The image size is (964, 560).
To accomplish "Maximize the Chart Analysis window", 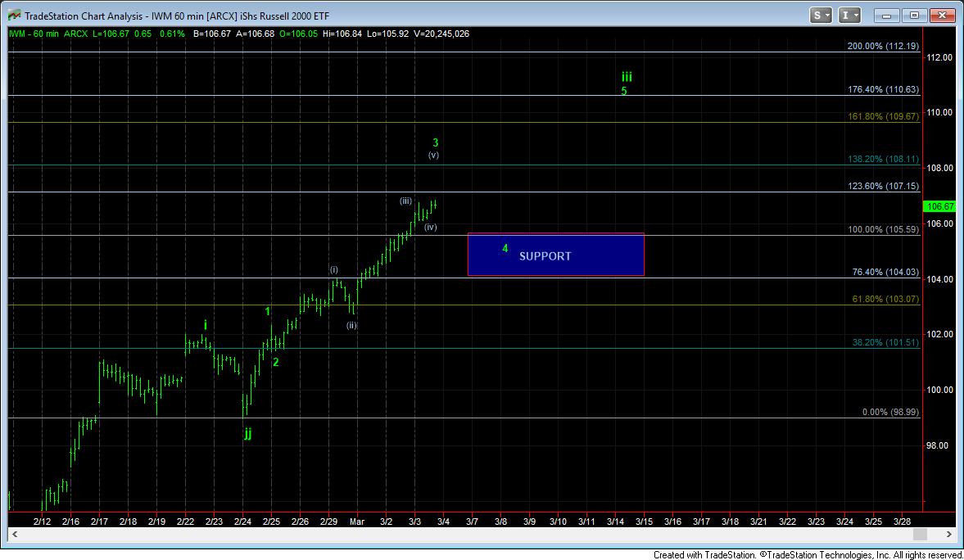I will pos(914,15).
